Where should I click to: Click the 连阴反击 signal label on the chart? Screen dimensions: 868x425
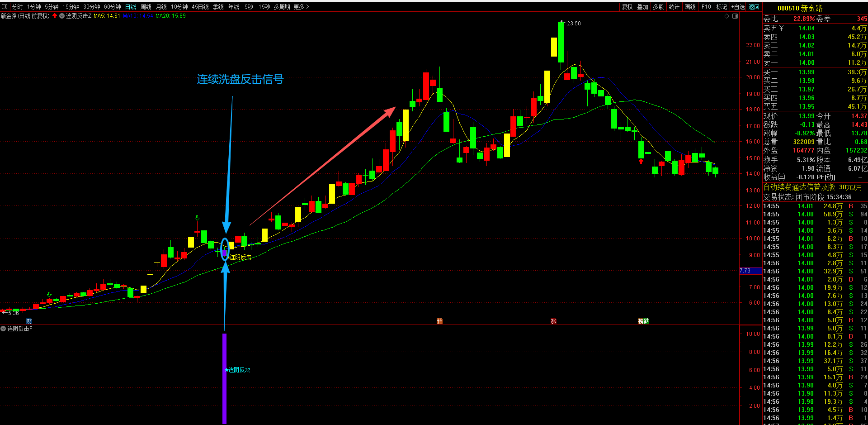pos(241,257)
